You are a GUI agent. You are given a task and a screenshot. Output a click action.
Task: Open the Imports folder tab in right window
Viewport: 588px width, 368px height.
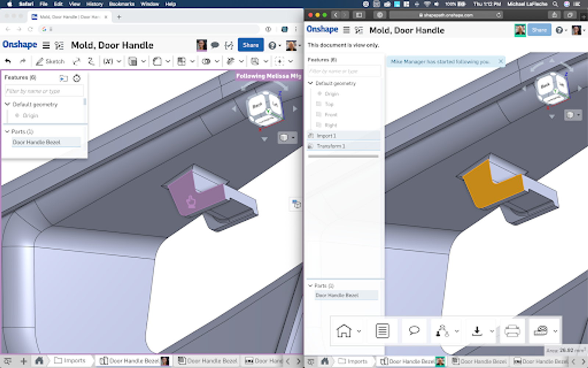[x=353, y=361]
